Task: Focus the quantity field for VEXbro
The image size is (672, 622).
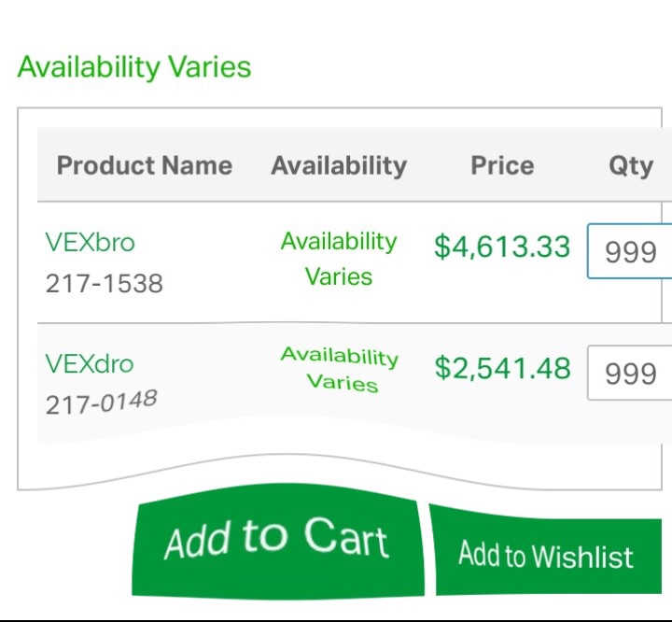Action: [x=631, y=251]
